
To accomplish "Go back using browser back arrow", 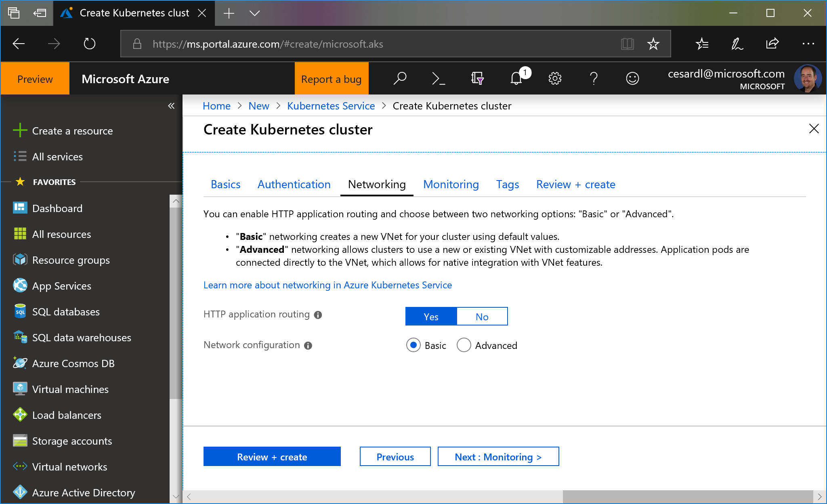I will (x=19, y=44).
